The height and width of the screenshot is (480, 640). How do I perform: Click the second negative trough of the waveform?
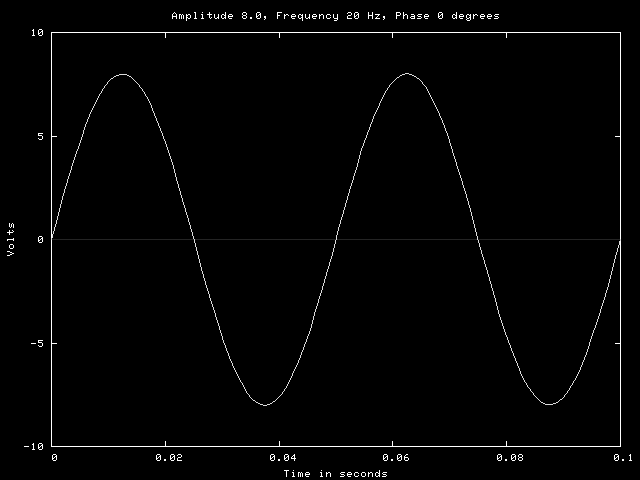tap(549, 405)
